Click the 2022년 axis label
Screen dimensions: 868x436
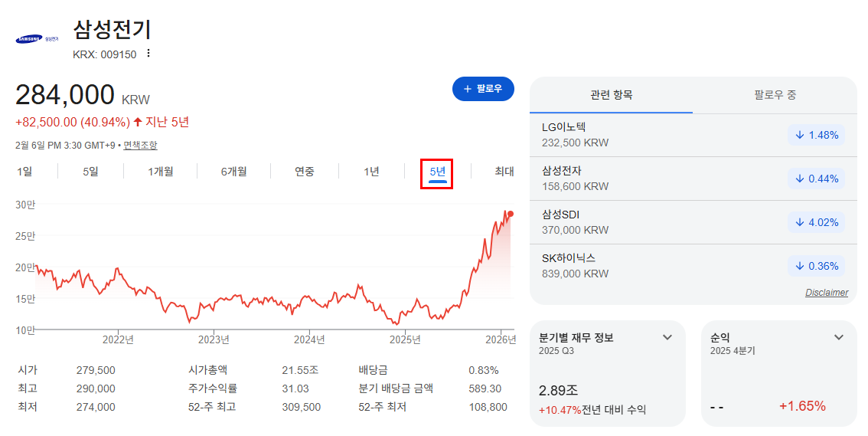coord(118,339)
